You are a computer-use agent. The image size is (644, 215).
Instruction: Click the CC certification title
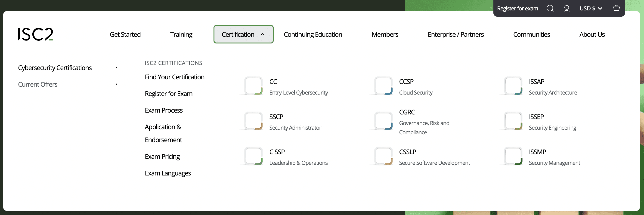[273, 82]
